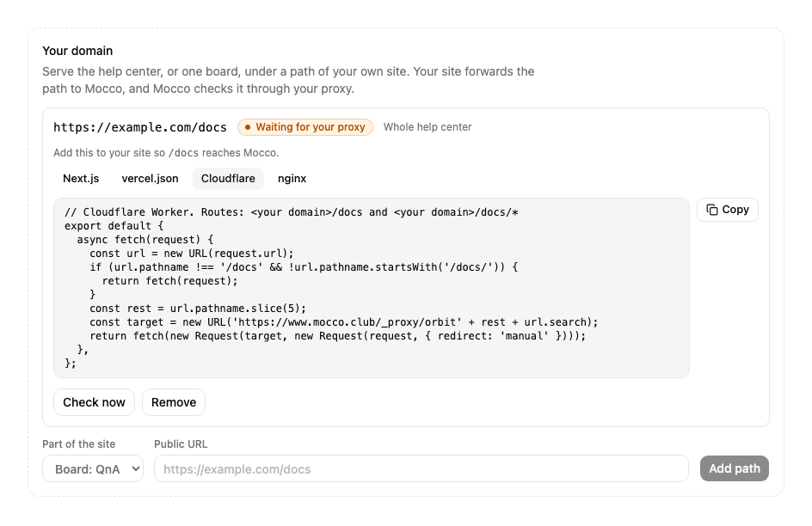Viewport: 812px width, 526px height.
Task: Click the Public URL label
Action: coord(181,444)
